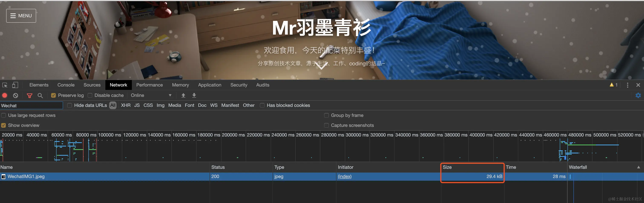This screenshot has width=644, height=203.
Task: Open the Performance tab
Action: coord(149,85)
